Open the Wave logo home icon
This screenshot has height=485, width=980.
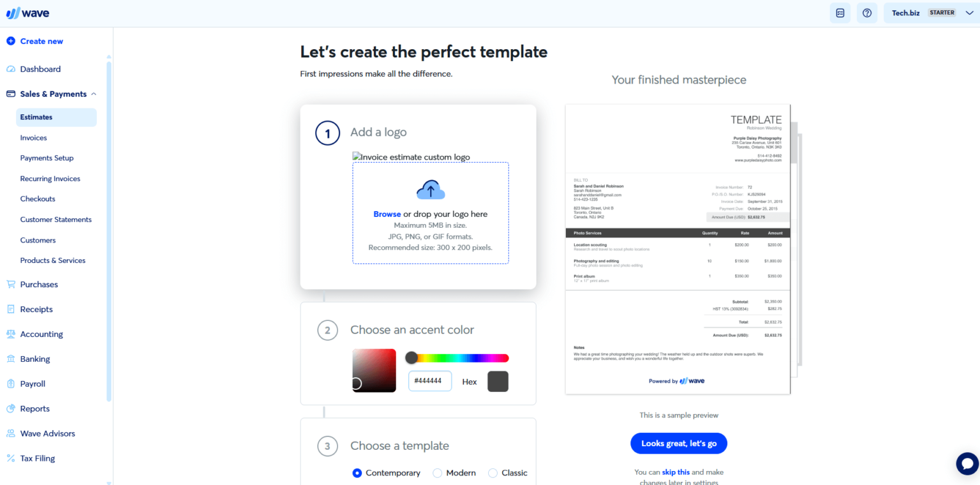(x=27, y=12)
